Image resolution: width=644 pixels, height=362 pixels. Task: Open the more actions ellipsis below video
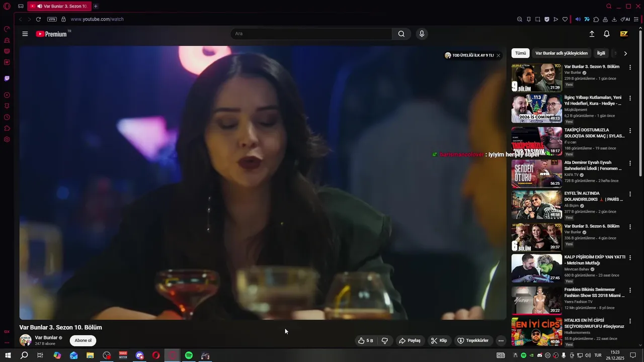click(501, 340)
